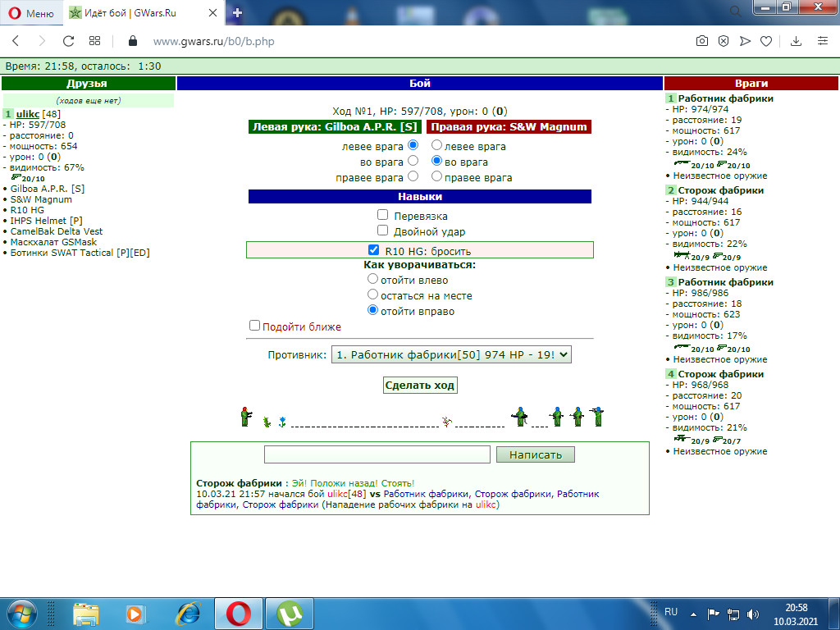This screenshot has width=840, height=630.
Task: Click the 'IHPS Helmet [P]' inventory item
Action: [x=46, y=220]
